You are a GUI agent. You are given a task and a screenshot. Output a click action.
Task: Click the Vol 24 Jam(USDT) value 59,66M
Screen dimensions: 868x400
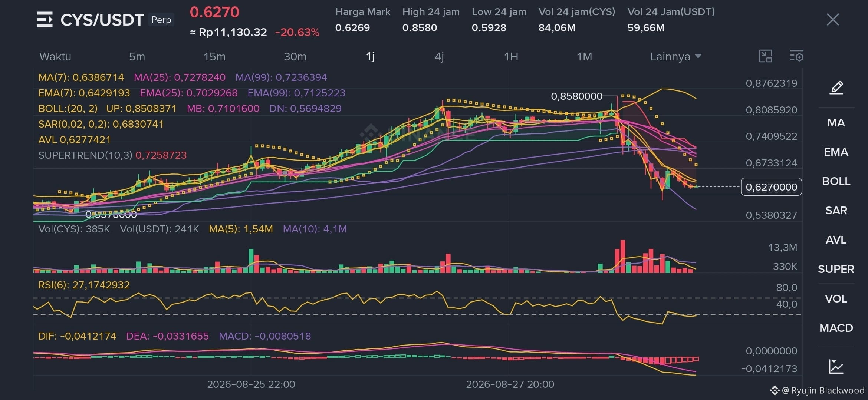646,28
